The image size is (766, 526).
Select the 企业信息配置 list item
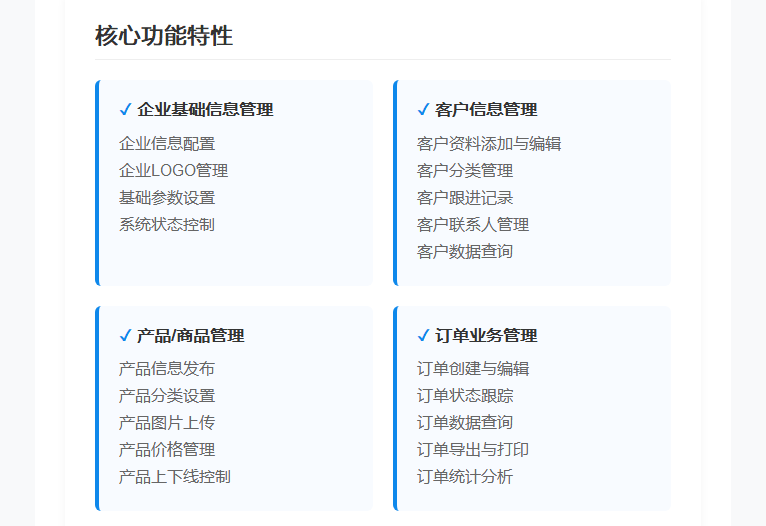(167, 144)
